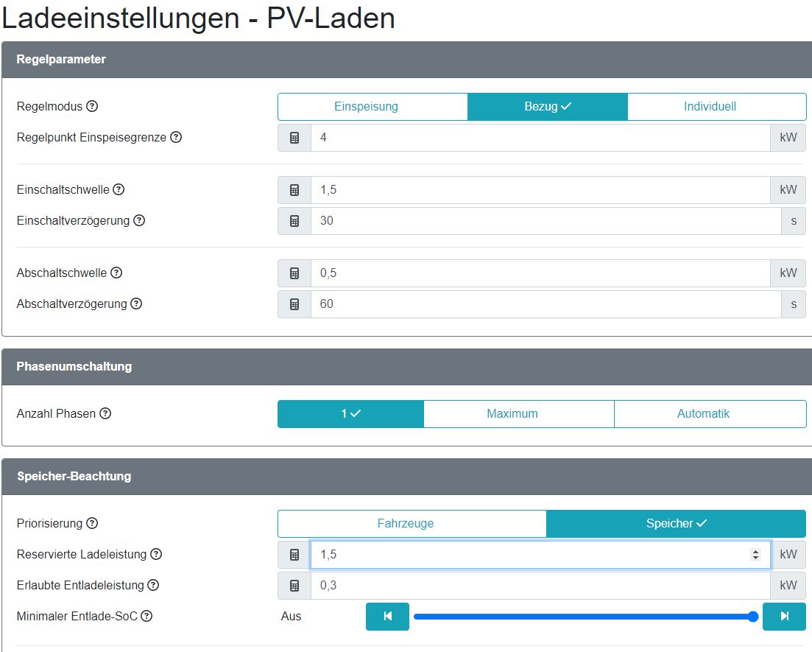Open help for Reservierte Ladeleistung
The width and height of the screenshot is (812, 652).
pyautogui.click(x=156, y=555)
